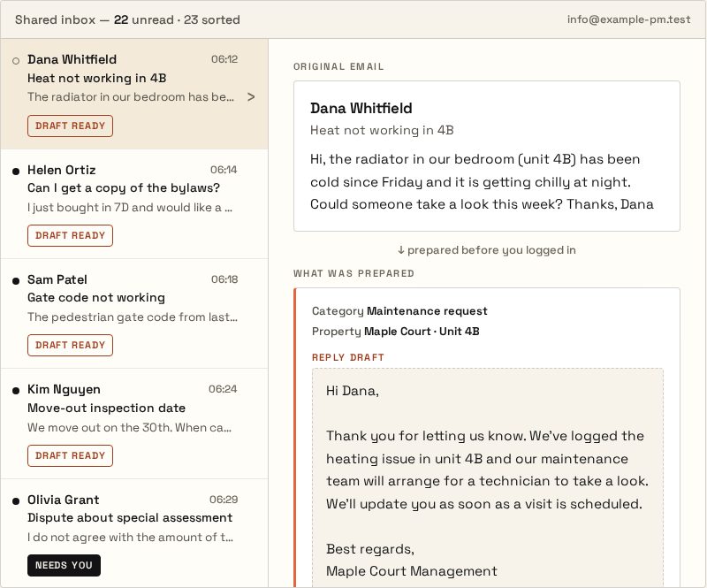Click the 06:24 timestamp on Kim's email
This screenshot has width=707, height=588.
coord(223,389)
